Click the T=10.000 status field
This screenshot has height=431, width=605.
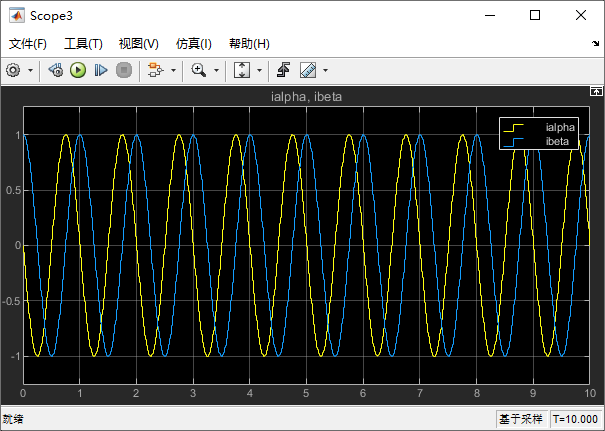[x=575, y=419]
